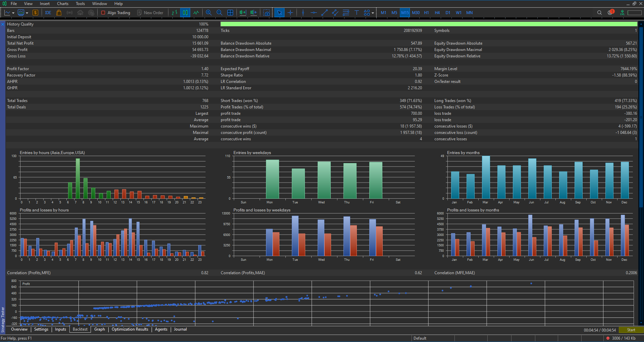The height and width of the screenshot is (342, 644).
Task: Click the New Order button
Action: pos(151,12)
